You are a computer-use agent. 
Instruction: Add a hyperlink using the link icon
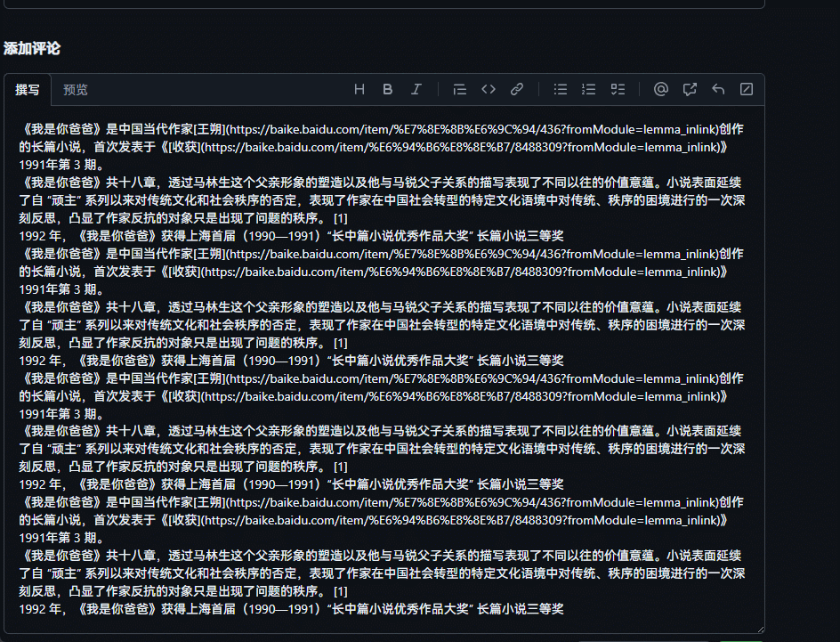coord(516,89)
